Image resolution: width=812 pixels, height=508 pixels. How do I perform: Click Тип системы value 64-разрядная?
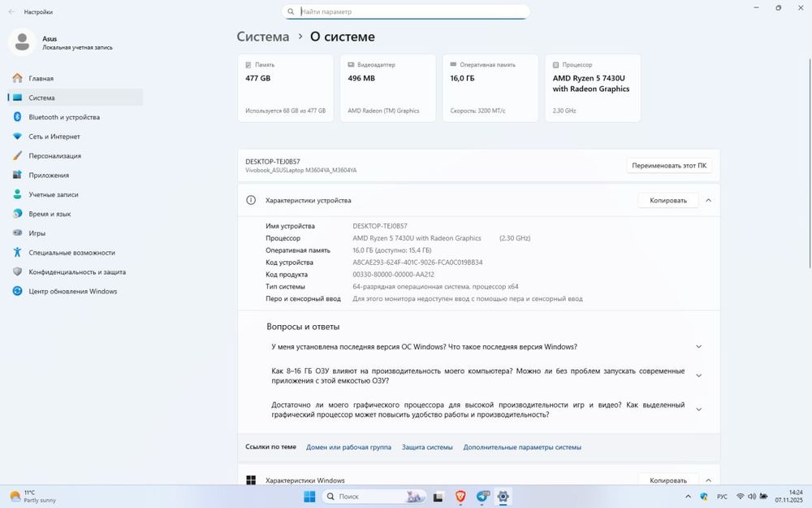435,287
